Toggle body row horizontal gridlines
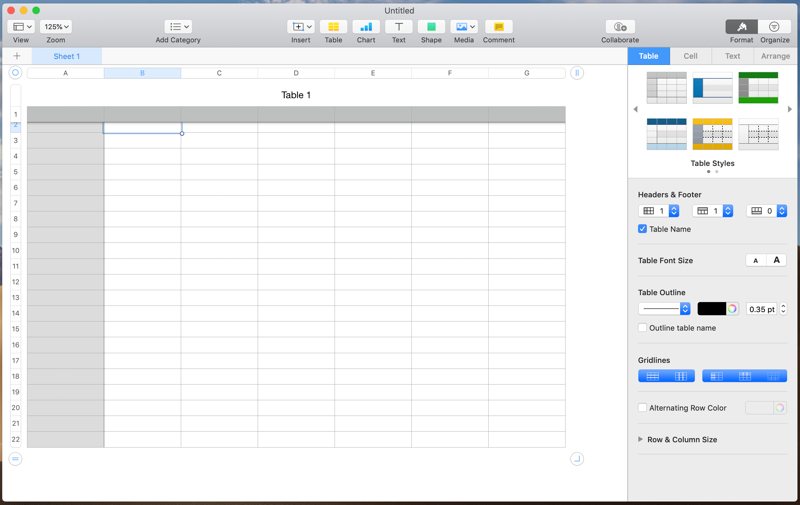Screen dimensions: 800x505 click(653, 376)
